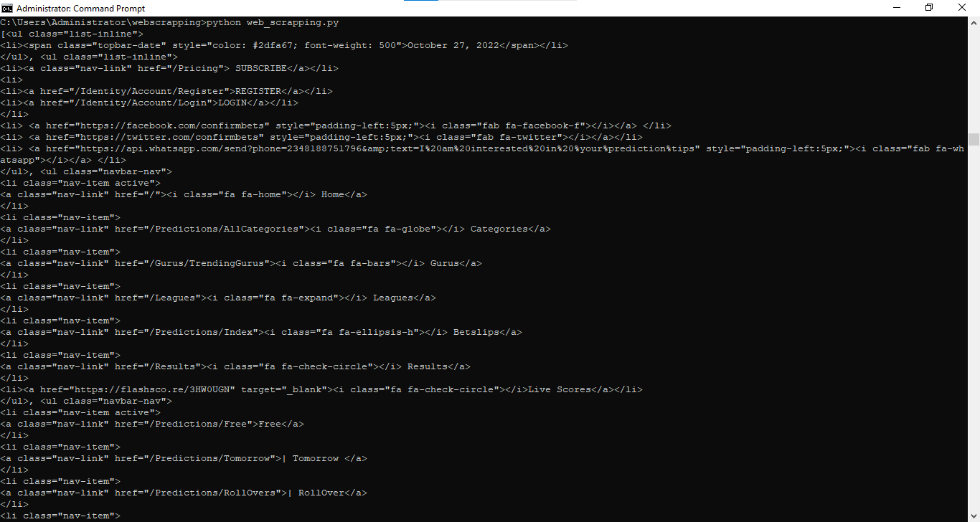Click the 'python web_scrapping.py' command line
This screenshot has width=980, height=522.
(169, 22)
